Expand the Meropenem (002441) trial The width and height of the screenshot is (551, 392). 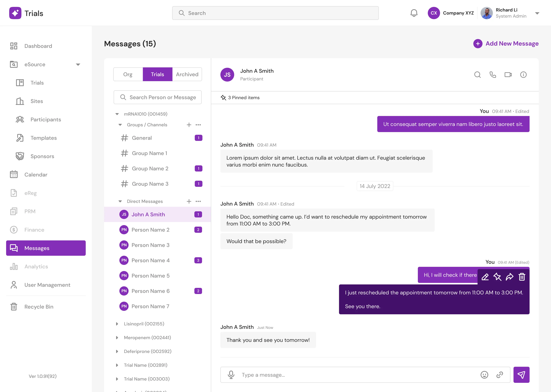click(x=117, y=337)
